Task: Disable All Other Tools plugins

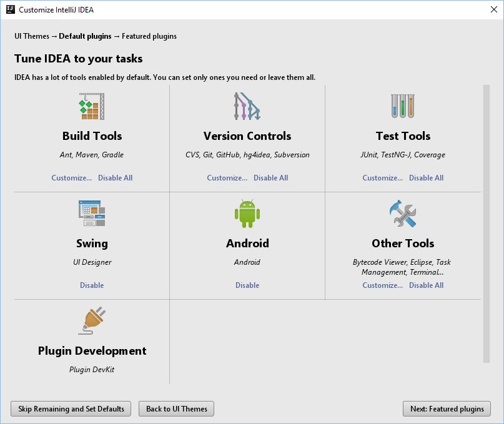Action: point(426,285)
